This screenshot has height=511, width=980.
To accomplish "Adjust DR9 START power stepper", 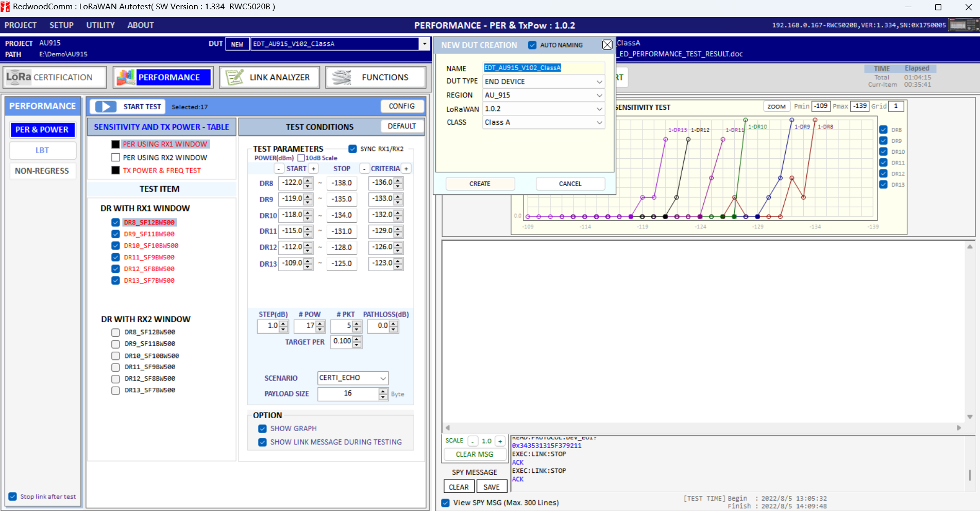I will click(308, 199).
